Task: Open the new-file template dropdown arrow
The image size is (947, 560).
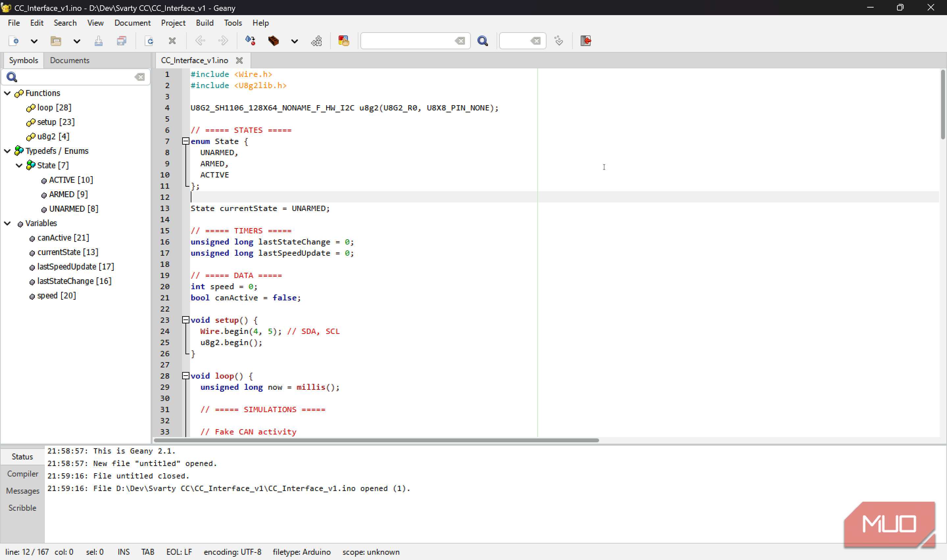Action: coord(34,41)
